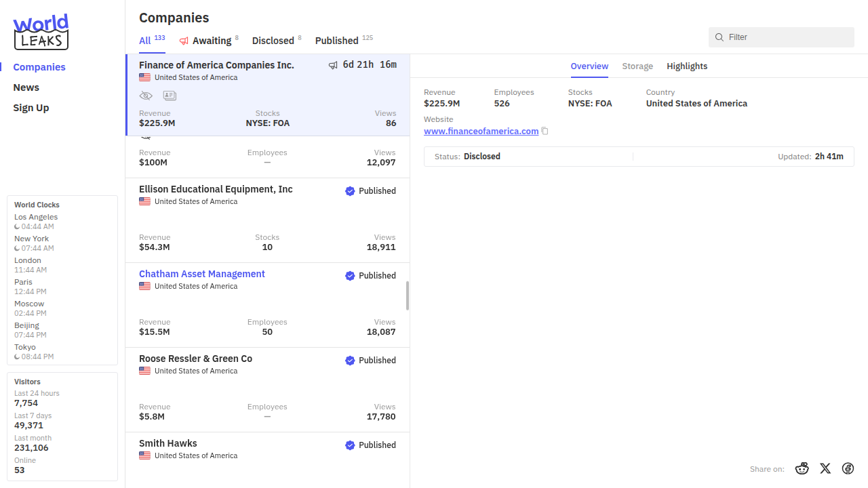868x488 pixels.
Task: Open the Disclosed companies tab
Action: click(273, 41)
